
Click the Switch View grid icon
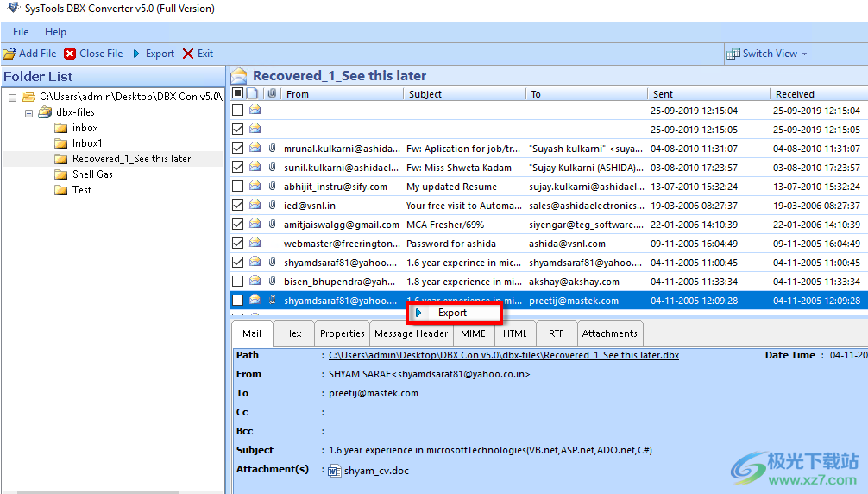733,54
